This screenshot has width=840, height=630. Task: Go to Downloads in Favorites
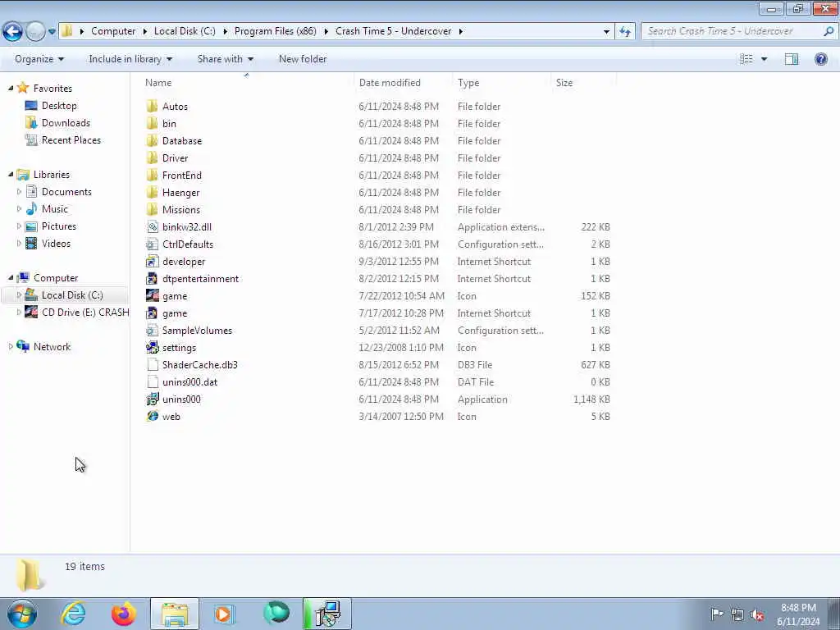coord(66,123)
